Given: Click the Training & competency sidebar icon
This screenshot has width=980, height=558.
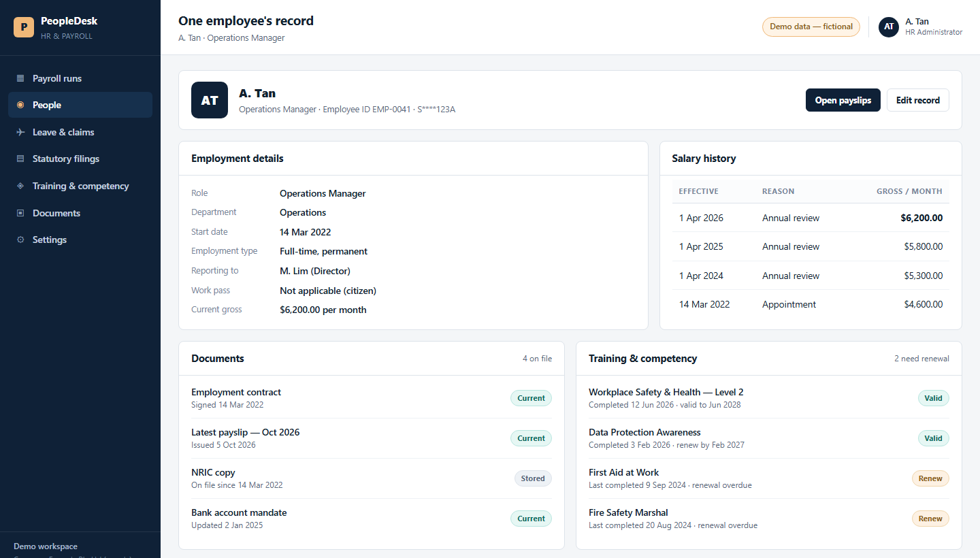Looking at the screenshot, I should coord(20,186).
